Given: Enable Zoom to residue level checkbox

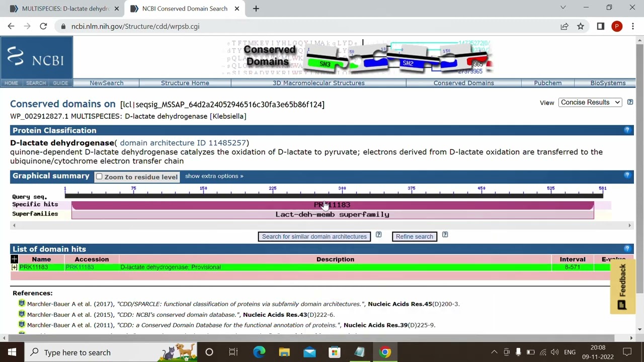Looking at the screenshot, I should [x=99, y=176].
